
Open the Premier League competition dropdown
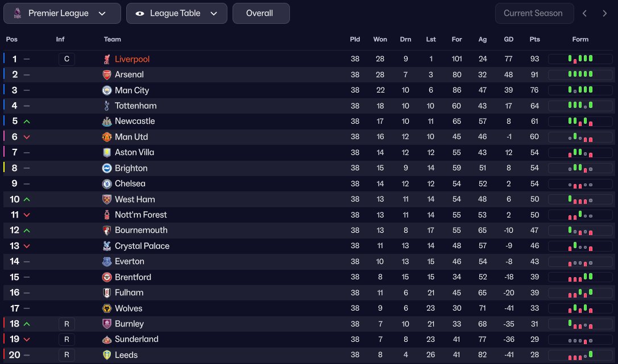(62, 13)
